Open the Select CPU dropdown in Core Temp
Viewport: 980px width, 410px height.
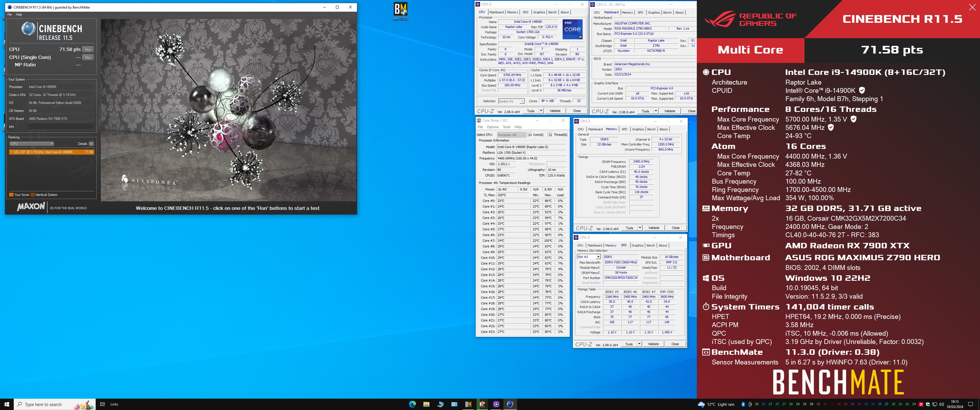pyautogui.click(x=511, y=135)
